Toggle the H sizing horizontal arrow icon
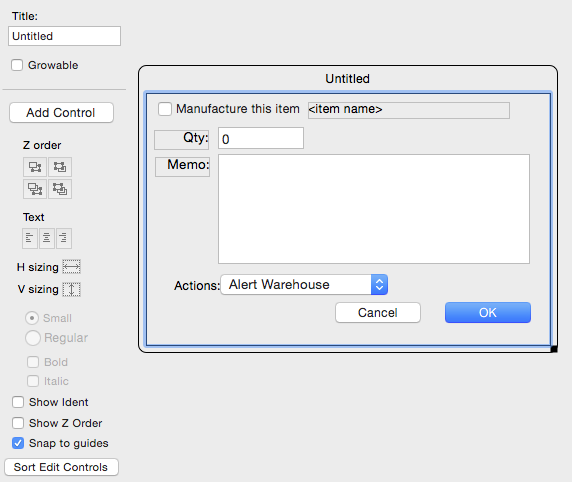Viewport: 572px width, 482px height. (72, 267)
